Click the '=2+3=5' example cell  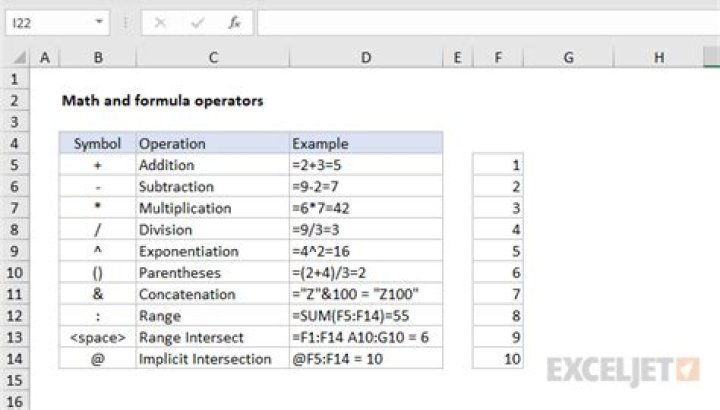click(366, 165)
